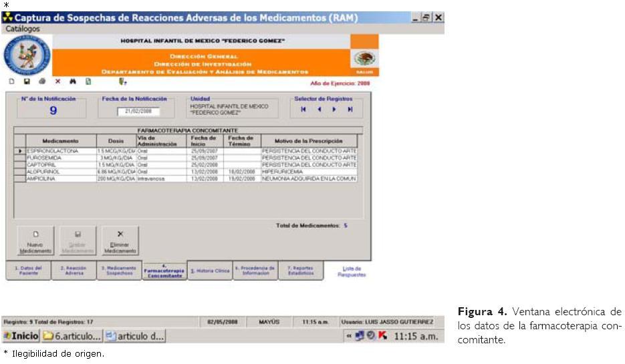
Task: Switch to the Historia Clínica tab
Action: click(210, 270)
